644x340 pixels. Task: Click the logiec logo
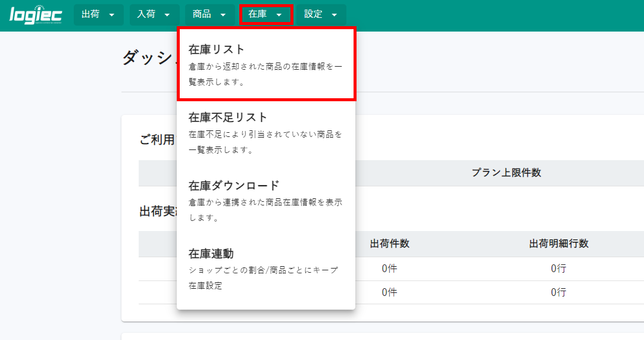[x=36, y=15]
